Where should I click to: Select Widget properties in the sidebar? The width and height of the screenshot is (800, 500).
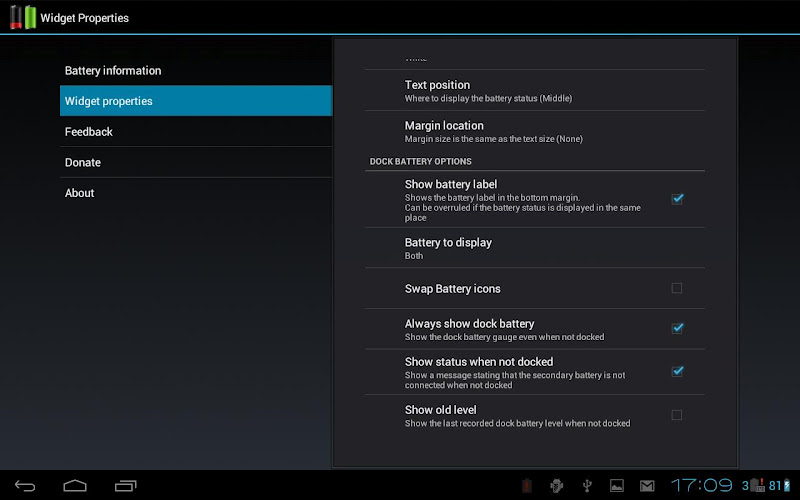click(x=196, y=101)
